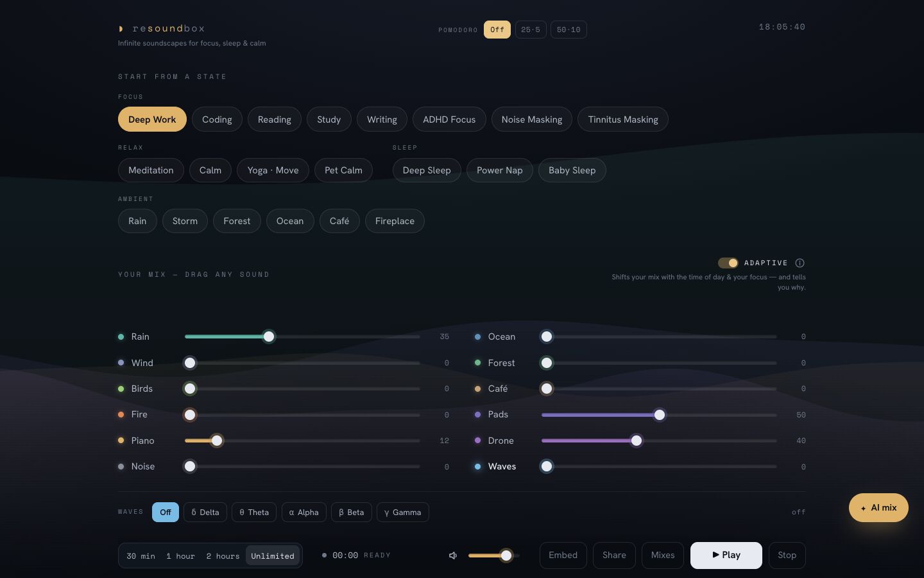The height and width of the screenshot is (578, 924).
Task: Toggle the Adaptive mix switch
Action: [728, 263]
